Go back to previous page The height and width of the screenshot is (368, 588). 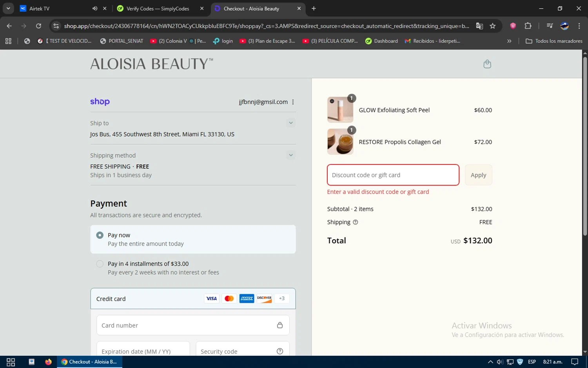click(9, 26)
